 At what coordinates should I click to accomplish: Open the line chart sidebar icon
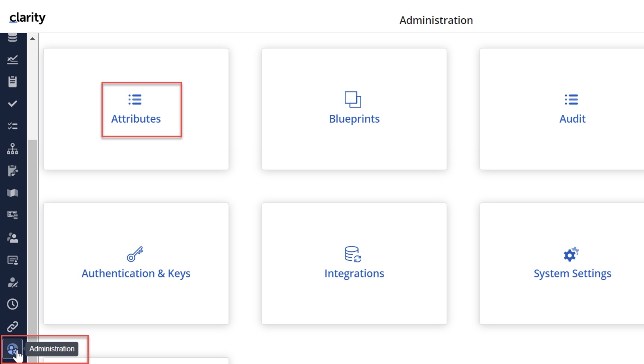pos(13,60)
